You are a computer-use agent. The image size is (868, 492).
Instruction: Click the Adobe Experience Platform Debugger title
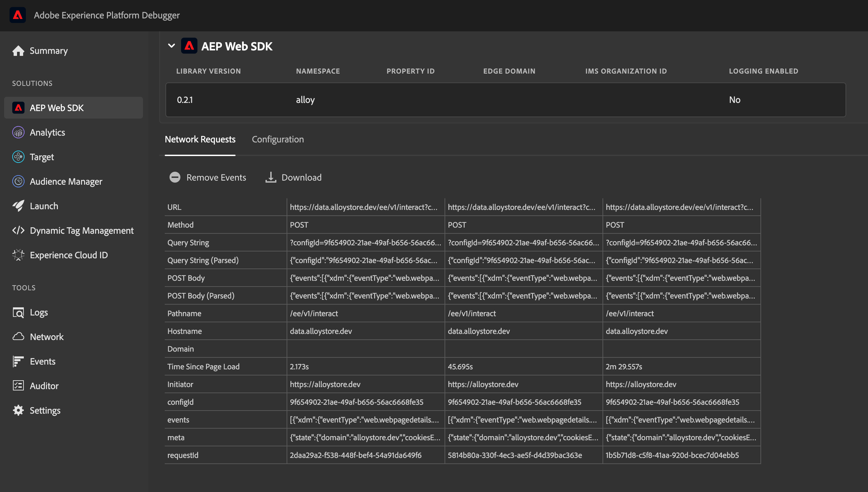pyautogui.click(x=107, y=15)
